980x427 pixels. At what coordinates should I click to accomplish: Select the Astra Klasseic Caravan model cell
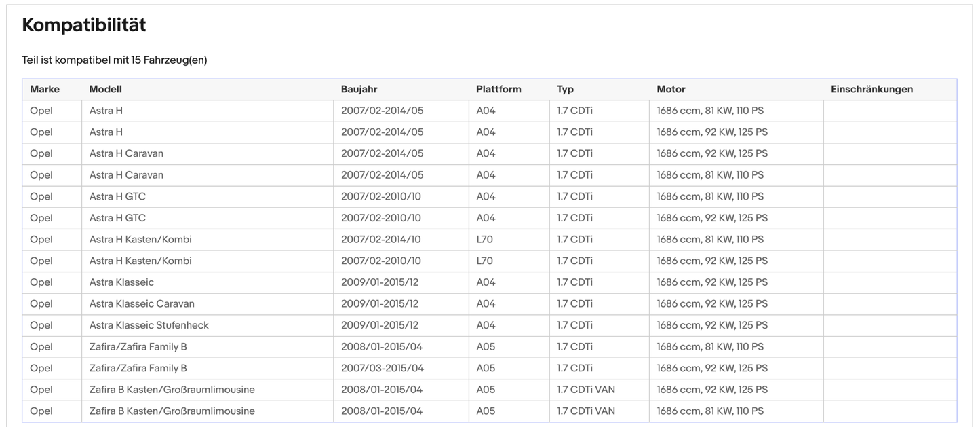[142, 303]
